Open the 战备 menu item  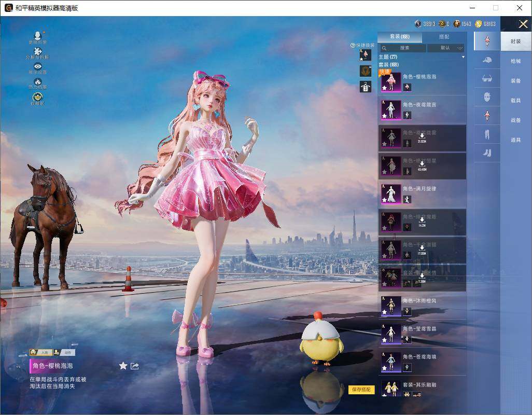point(516,120)
